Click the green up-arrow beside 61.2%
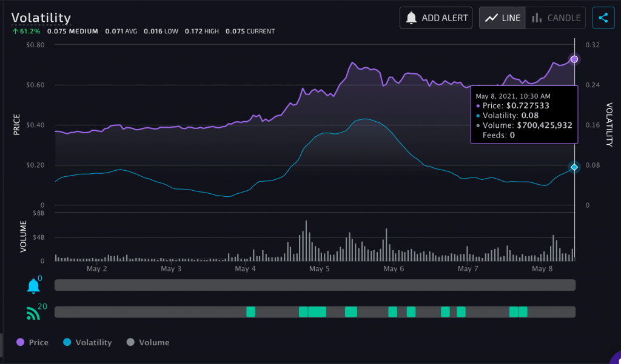 click(x=15, y=30)
